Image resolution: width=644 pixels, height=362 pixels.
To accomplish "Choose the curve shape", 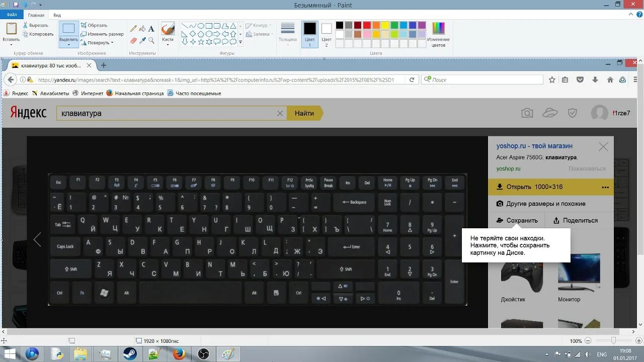I will pos(193,26).
